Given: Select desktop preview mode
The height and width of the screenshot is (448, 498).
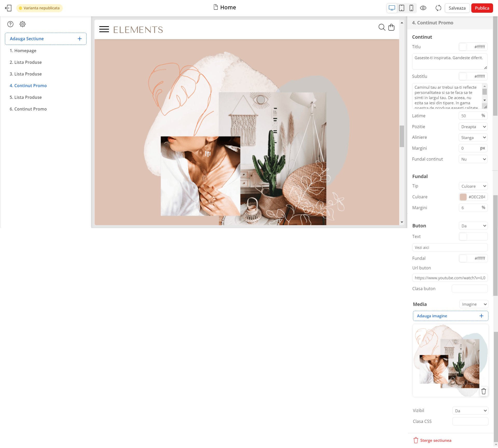Looking at the screenshot, I should (x=392, y=8).
